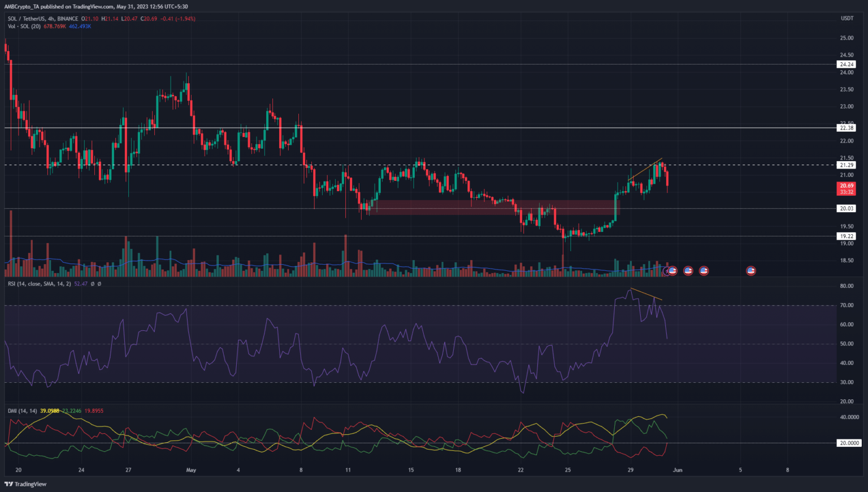Click the Vol · SOL (20) indicator legend
The height and width of the screenshot is (492, 868).
24,27
